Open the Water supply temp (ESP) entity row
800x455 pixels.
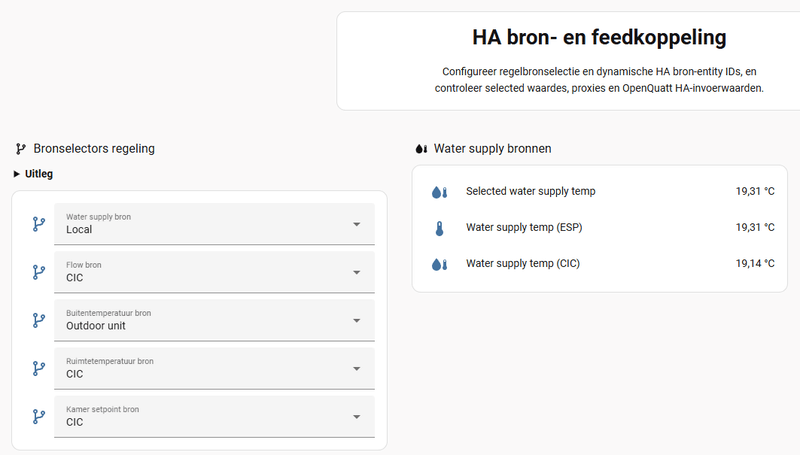tap(523, 228)
